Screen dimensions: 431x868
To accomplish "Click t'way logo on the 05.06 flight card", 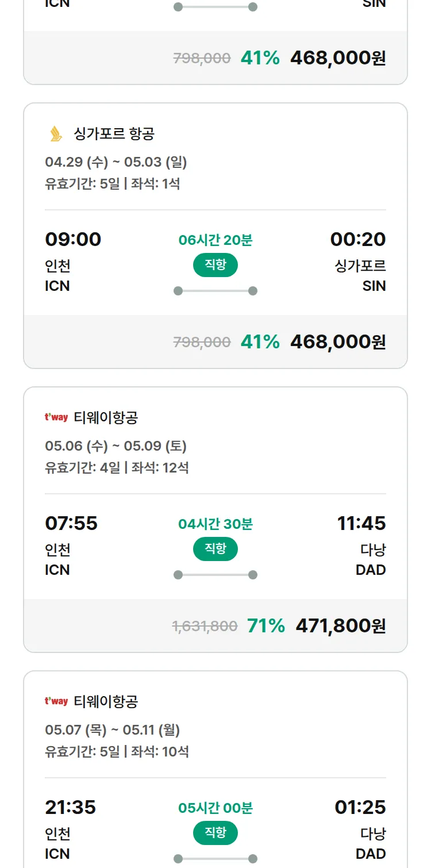I will coord(56,417).
